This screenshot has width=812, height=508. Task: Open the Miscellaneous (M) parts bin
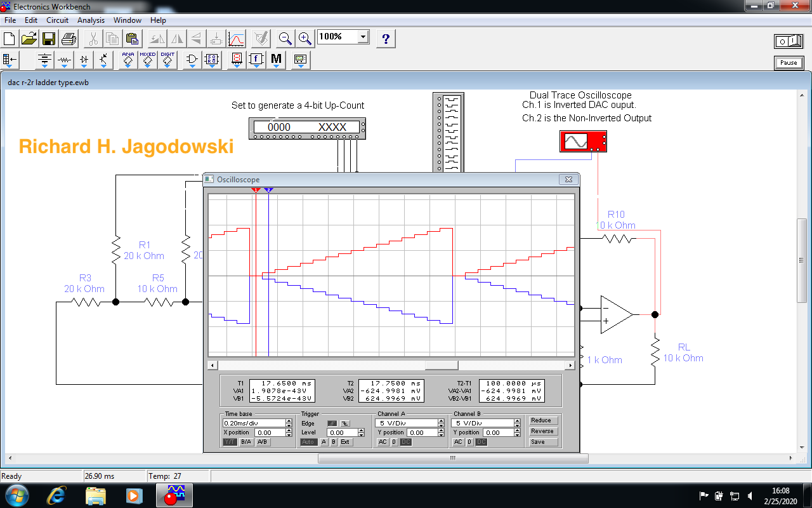click(x=276, y=60)
